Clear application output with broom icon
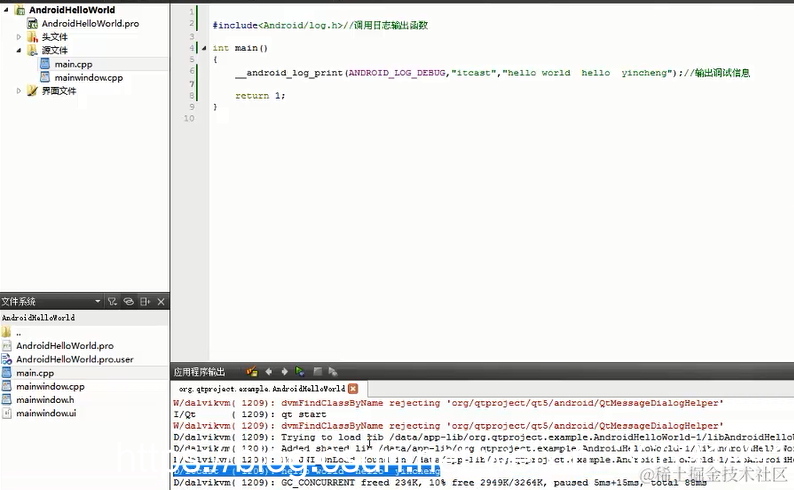The image size is (794, 490). (252, 372)
